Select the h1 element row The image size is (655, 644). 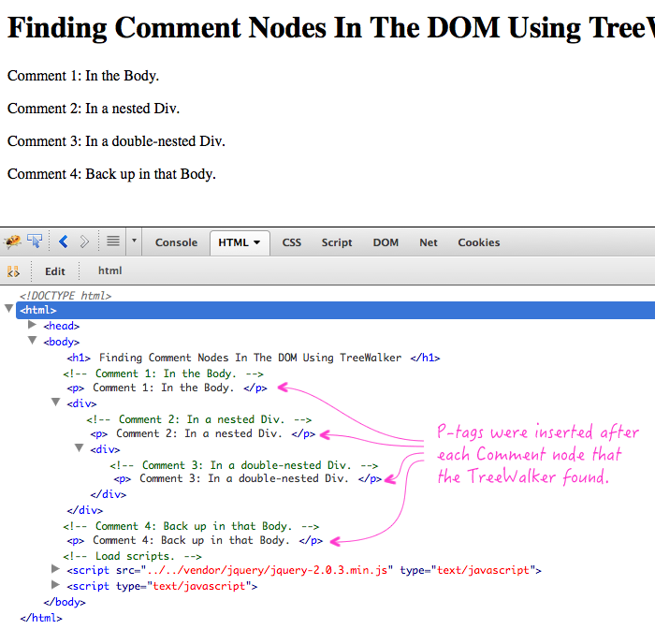[254, 358]
